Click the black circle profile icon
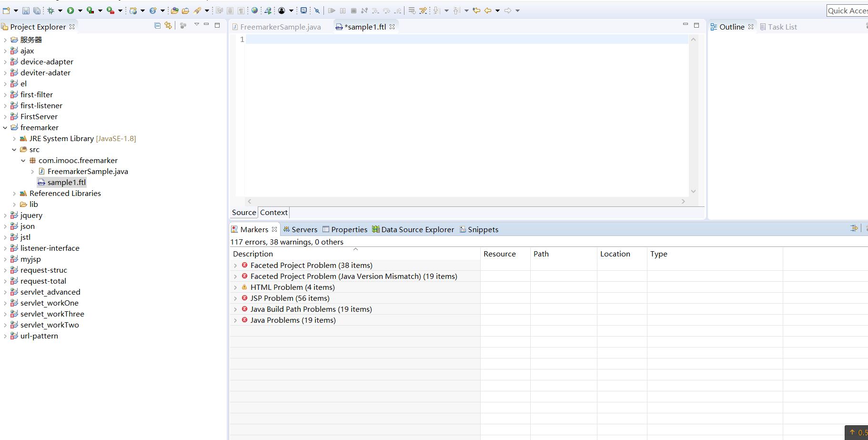Screen dimensions: 868x440 pyautogui.click(x=282, y=10)
